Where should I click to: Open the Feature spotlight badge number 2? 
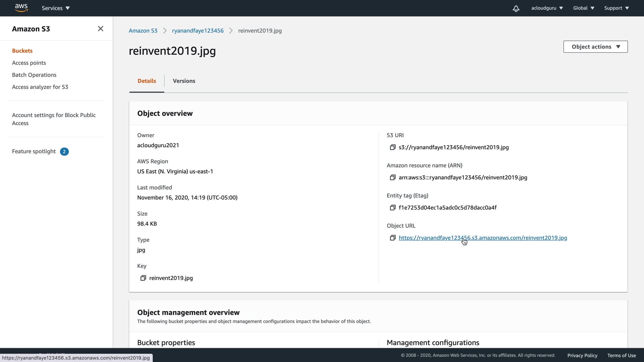click(64, 152)
